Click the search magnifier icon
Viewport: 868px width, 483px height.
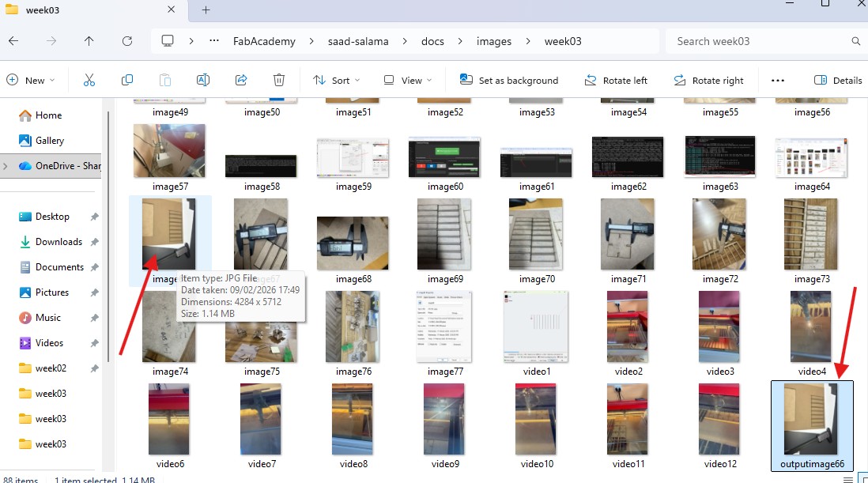point(856,41)
